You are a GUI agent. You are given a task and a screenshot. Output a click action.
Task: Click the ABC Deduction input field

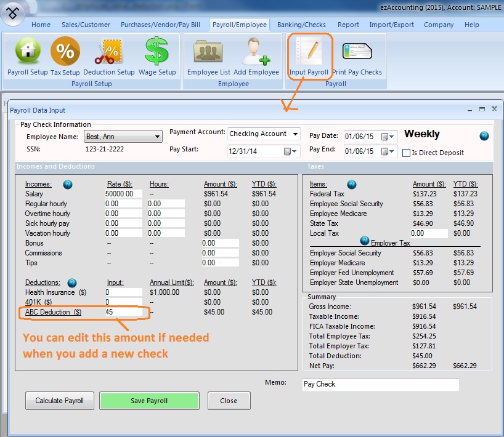coord(123,312)
